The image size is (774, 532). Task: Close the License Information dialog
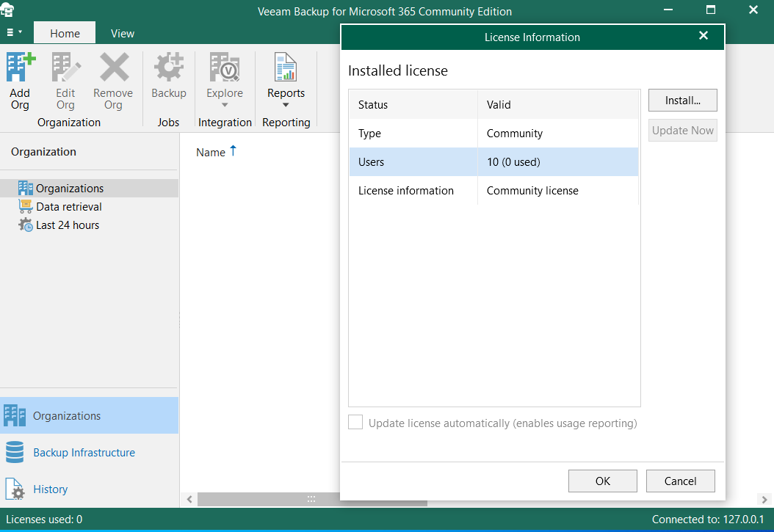704,35
